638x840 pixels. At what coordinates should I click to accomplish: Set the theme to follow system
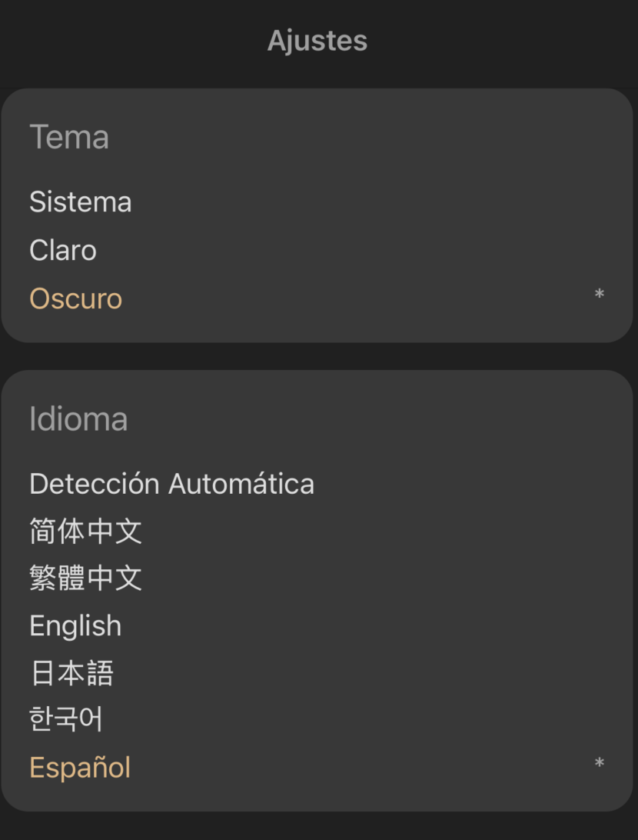(x=81, y=202)
